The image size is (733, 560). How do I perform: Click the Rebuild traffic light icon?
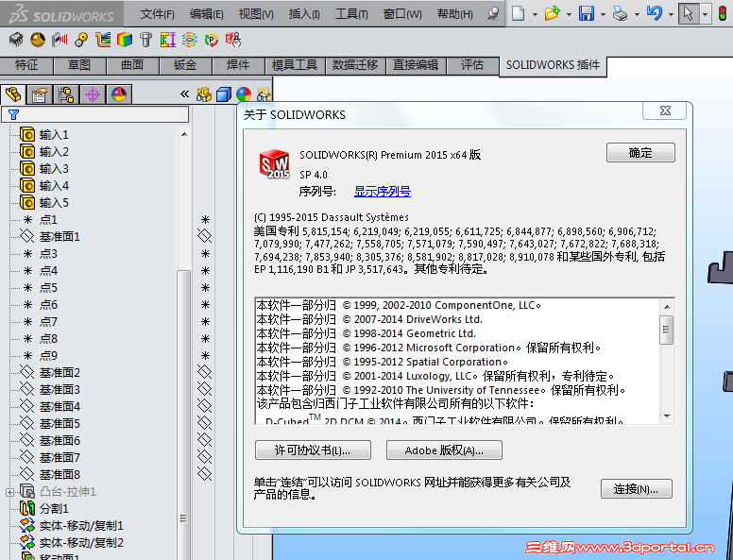723,13
